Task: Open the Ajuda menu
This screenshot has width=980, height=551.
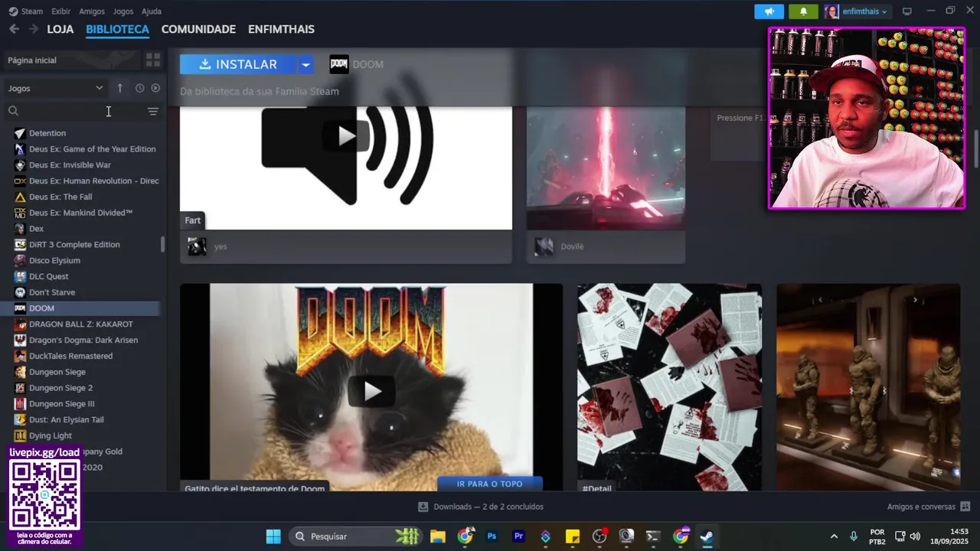Action: 152,11
